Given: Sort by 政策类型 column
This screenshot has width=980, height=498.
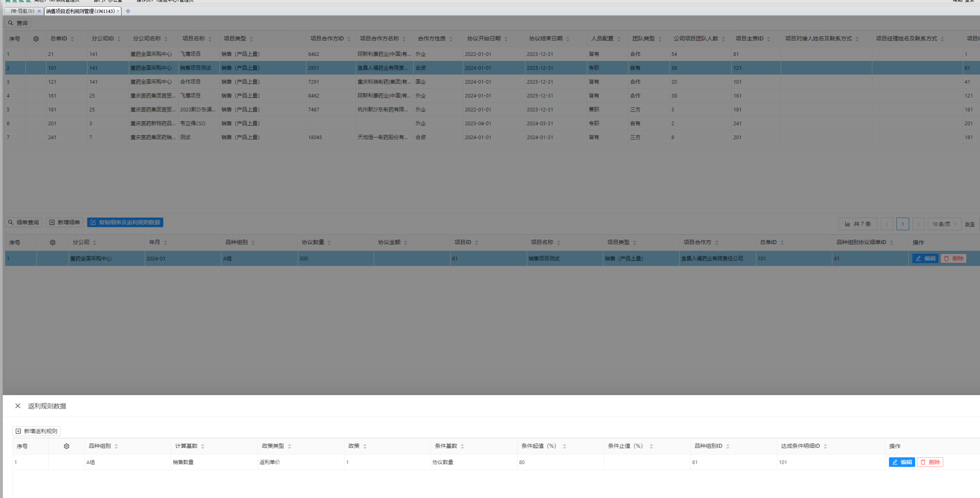Looking at the screenshot, I should [290, 446].
